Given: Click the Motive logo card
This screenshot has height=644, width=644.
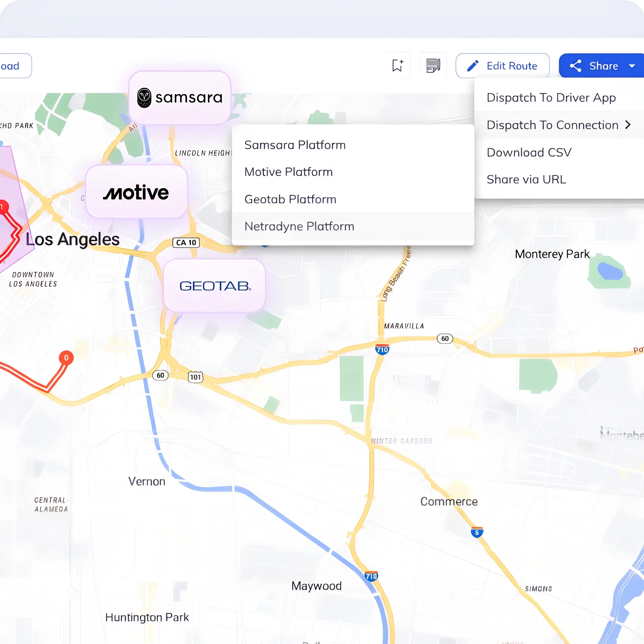Looking at the screenshot, I should coord(136,192).
